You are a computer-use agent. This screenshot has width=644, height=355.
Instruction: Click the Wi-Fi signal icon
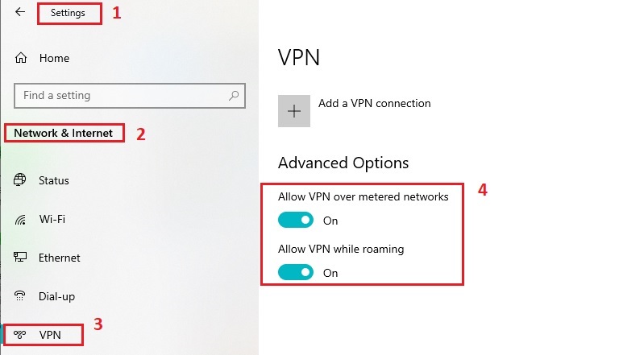[x=21, y=219]
